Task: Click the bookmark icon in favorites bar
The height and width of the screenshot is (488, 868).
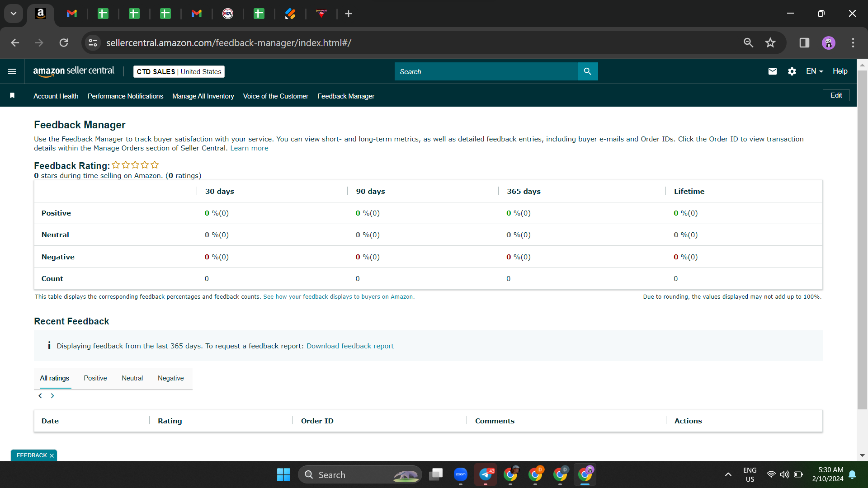Action: click(12, 95)
